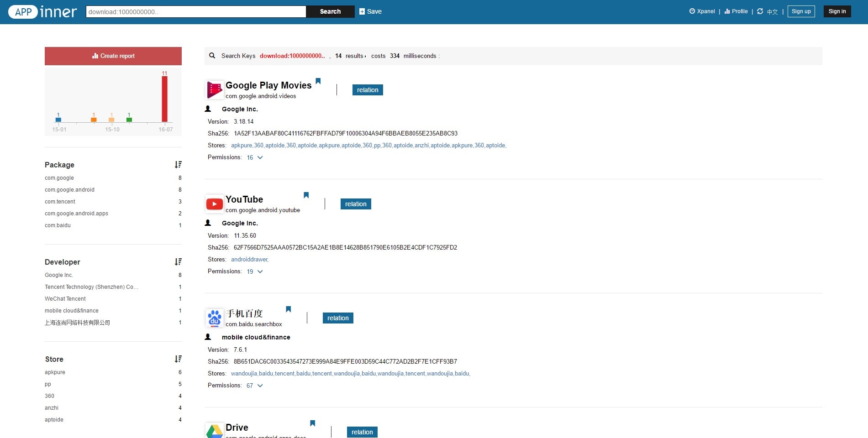Sort the Developer list
868x438 pixels.
pyautogui.click(x=178, y=262)
